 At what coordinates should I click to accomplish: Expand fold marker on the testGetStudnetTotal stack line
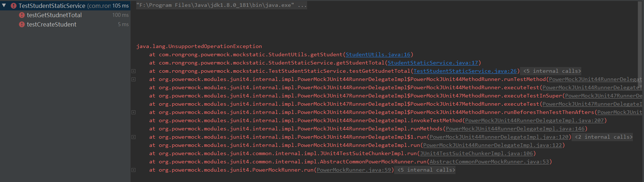coord(133,71)
